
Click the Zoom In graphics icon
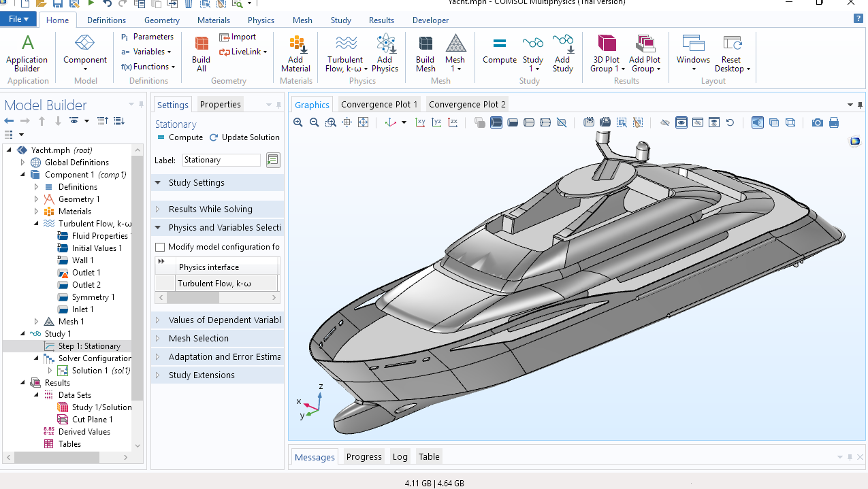pos(298,122)
